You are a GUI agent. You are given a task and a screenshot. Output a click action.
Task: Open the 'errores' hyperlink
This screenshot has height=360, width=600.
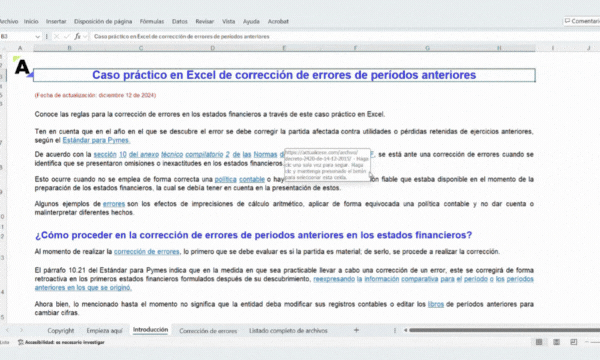114,204
